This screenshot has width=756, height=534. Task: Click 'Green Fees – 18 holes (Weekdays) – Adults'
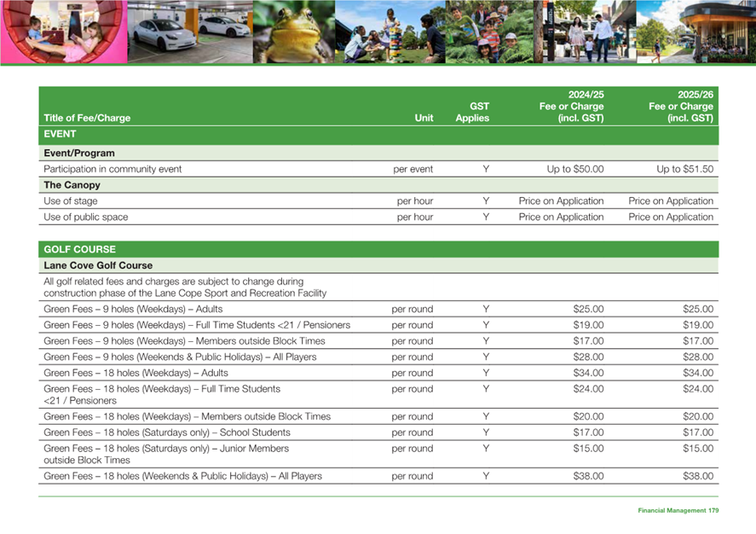pyautogui.click(x=136, y=373)
